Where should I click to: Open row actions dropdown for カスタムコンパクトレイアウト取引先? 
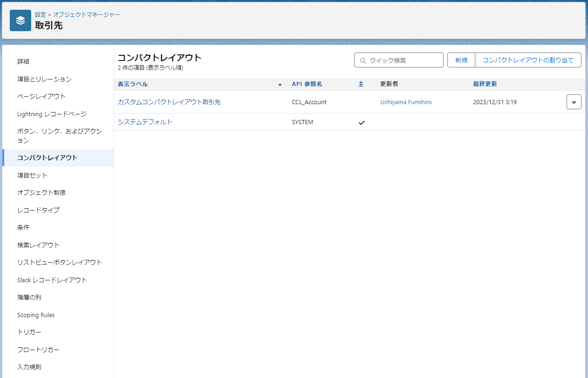coord(574,102)
